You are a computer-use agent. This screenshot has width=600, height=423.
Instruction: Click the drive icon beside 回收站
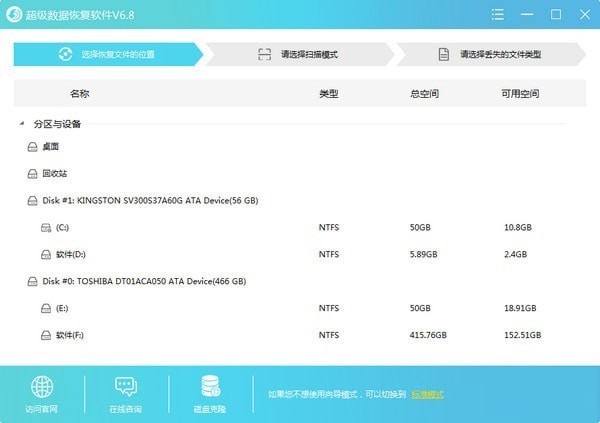click(x=33, y=174)
